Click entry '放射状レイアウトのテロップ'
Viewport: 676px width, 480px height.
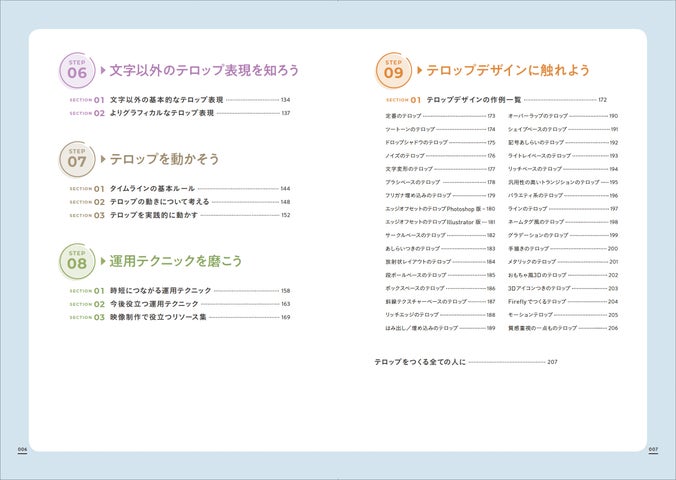tap(418, 262)
